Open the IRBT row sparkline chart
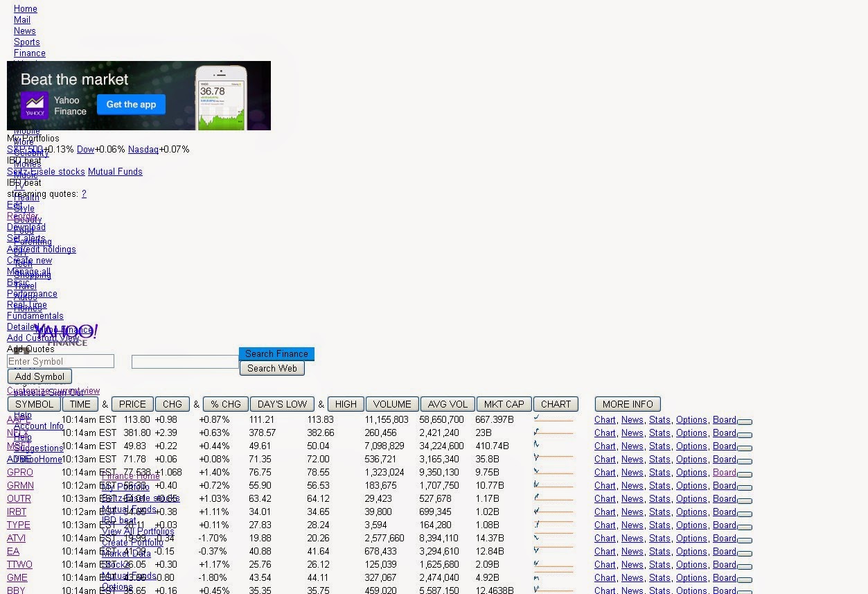Screen dimensions: 868x594 [x=553, y=512]
